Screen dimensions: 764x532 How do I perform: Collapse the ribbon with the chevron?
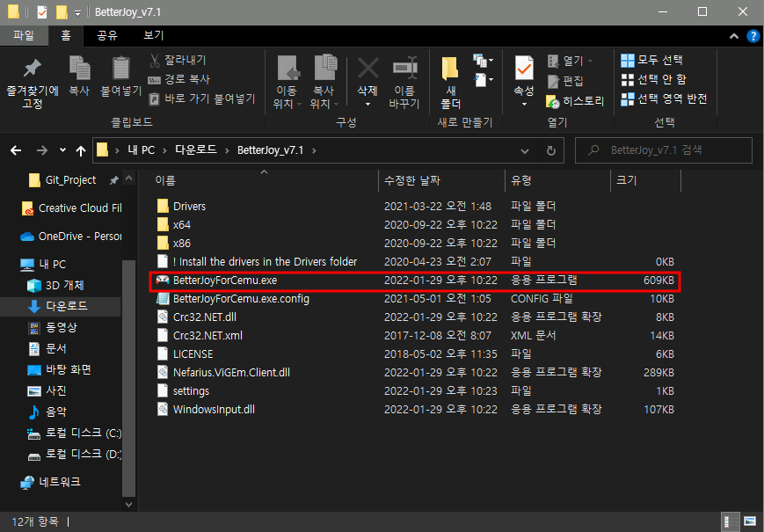(734, 36)
